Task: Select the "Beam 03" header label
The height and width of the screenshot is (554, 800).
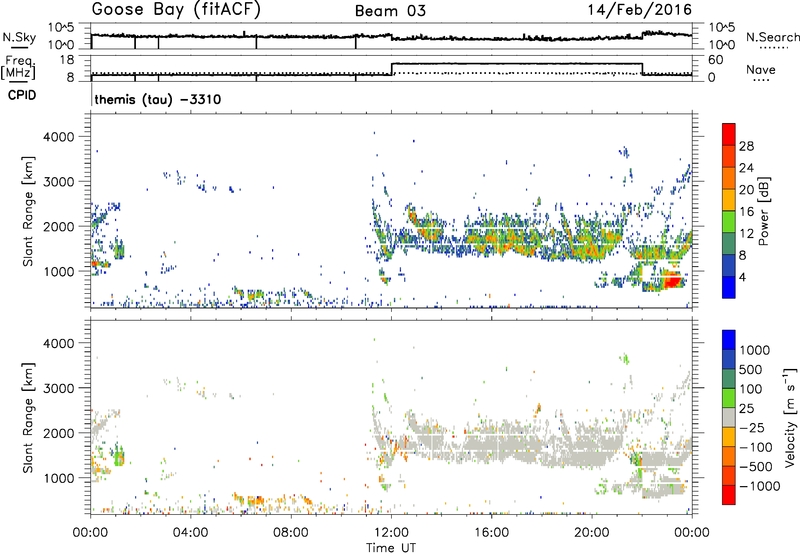Action: point(390,11)
